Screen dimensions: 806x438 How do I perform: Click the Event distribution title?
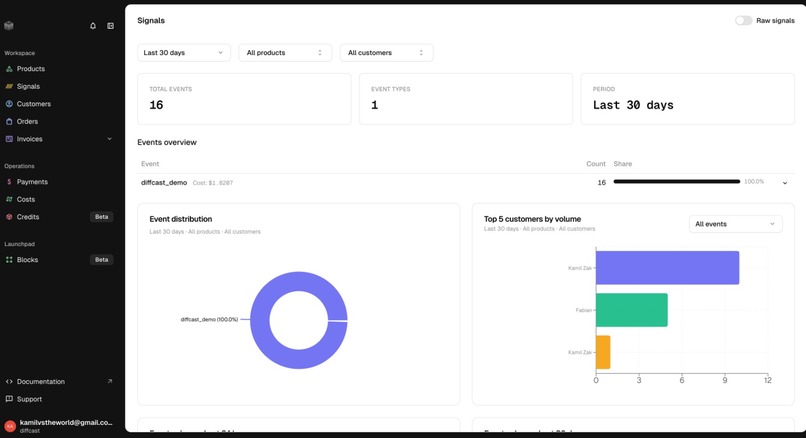pyautogui.click(x=180, y=219)
